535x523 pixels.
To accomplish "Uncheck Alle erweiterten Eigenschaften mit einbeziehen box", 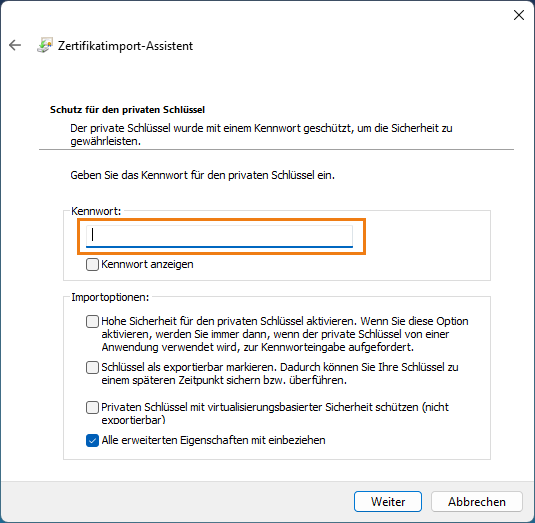I will coord(92,440).
